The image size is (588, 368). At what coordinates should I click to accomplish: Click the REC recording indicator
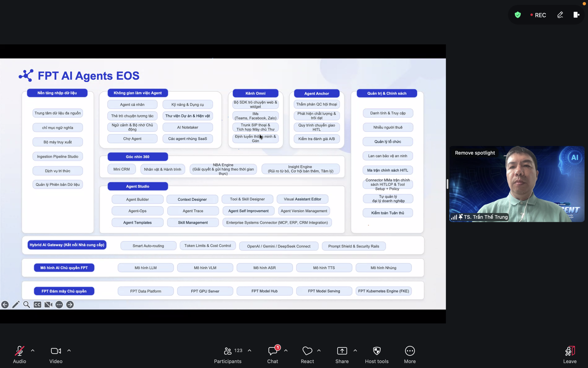coord(538,15)
